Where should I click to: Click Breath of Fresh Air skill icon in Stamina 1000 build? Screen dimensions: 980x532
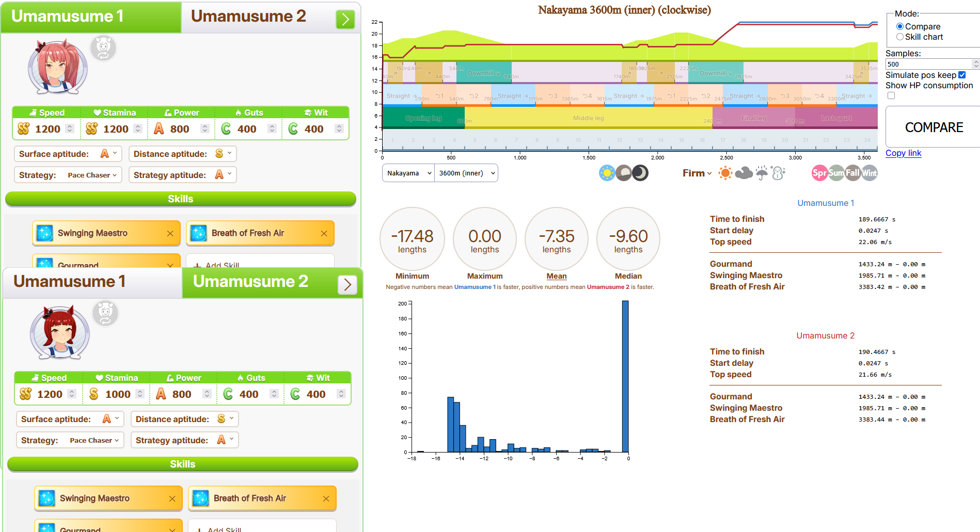pyautogui.click(x=200, y=498)
